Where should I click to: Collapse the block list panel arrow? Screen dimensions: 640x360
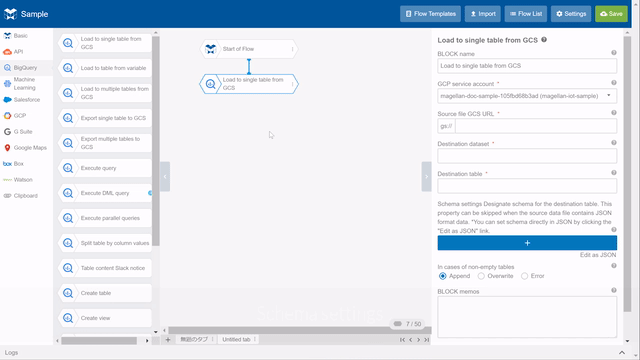coord(165,177)
